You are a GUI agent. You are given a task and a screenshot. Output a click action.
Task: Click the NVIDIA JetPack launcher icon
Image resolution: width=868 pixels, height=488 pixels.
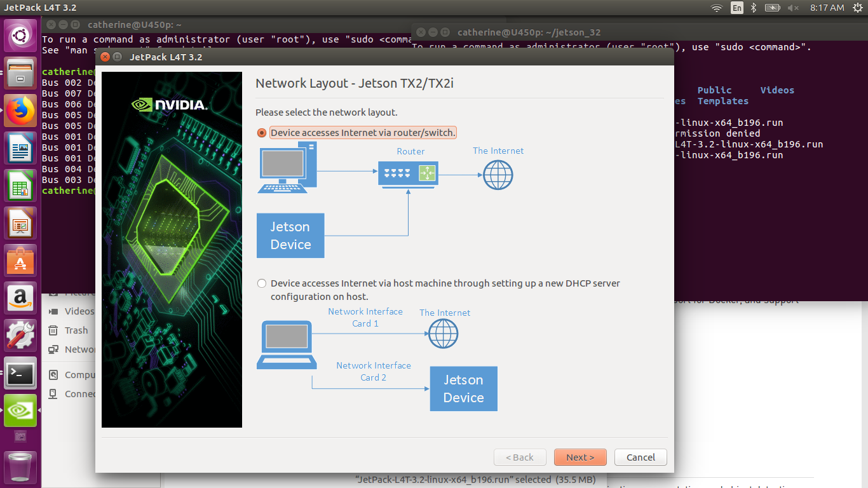point(20,410)
